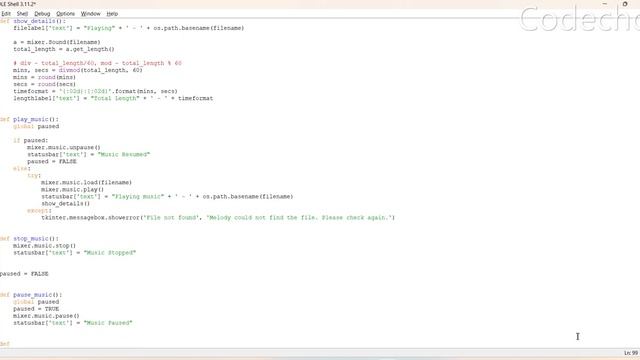Click the maximize/restore window button
The height and width of the screenshot is (360, 640).
(x=625, y=4)
